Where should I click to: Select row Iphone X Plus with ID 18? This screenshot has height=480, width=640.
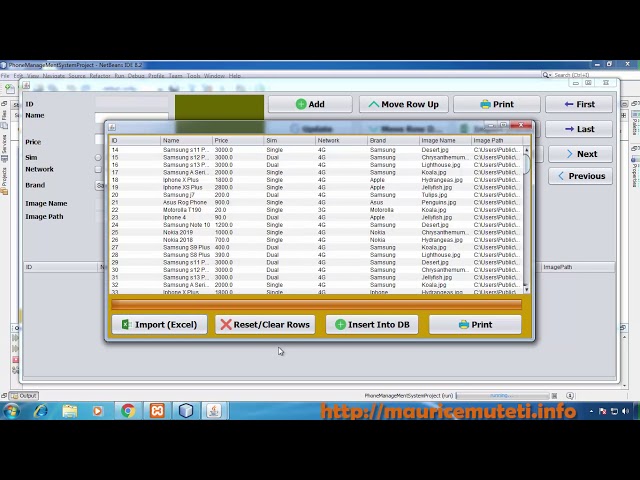(316, 180)
